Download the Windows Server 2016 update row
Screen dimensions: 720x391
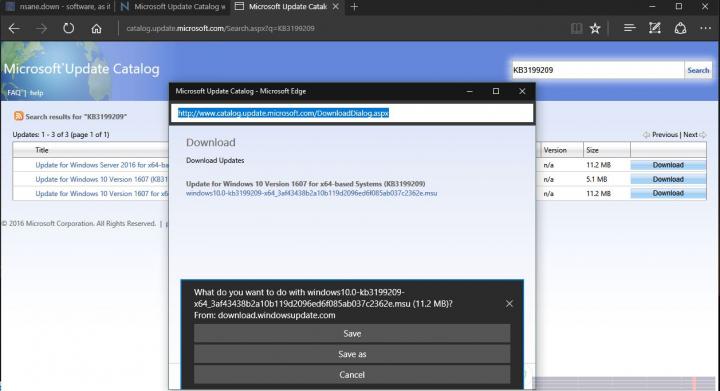(668, 165)
